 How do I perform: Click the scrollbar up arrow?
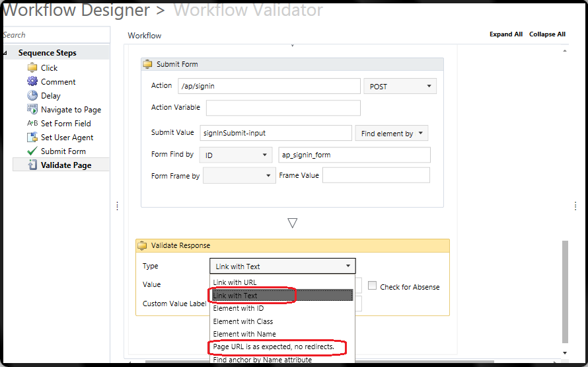(565, 51)
